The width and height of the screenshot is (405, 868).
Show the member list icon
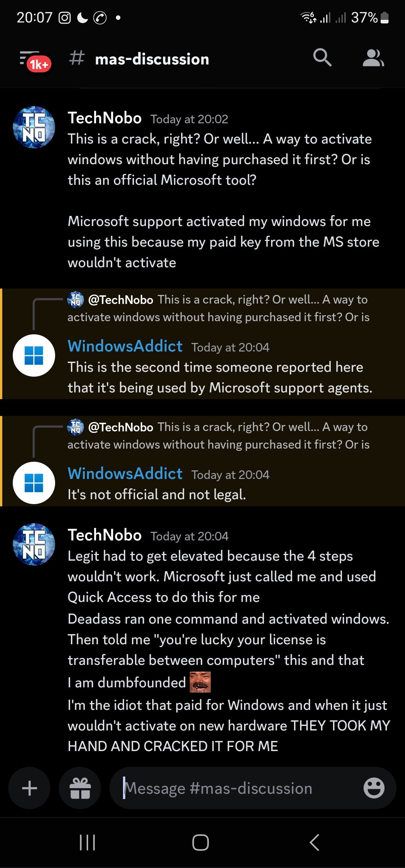pos(373,58)
